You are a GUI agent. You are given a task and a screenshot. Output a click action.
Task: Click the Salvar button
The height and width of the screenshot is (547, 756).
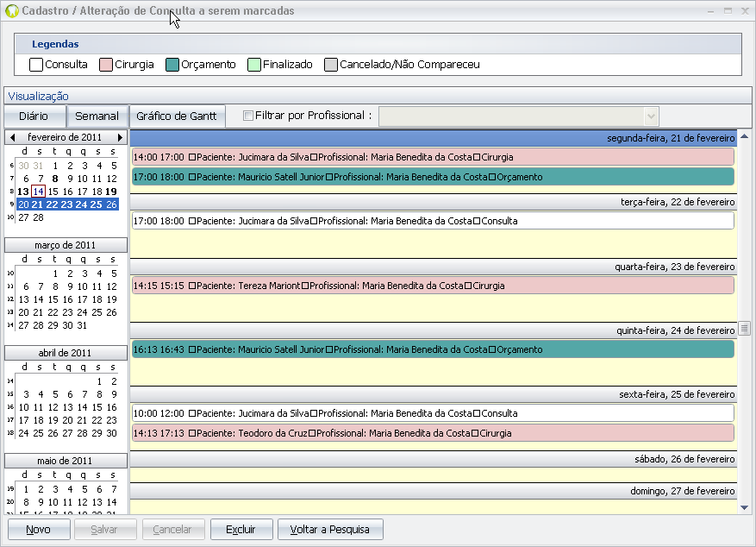pos(104,530)
